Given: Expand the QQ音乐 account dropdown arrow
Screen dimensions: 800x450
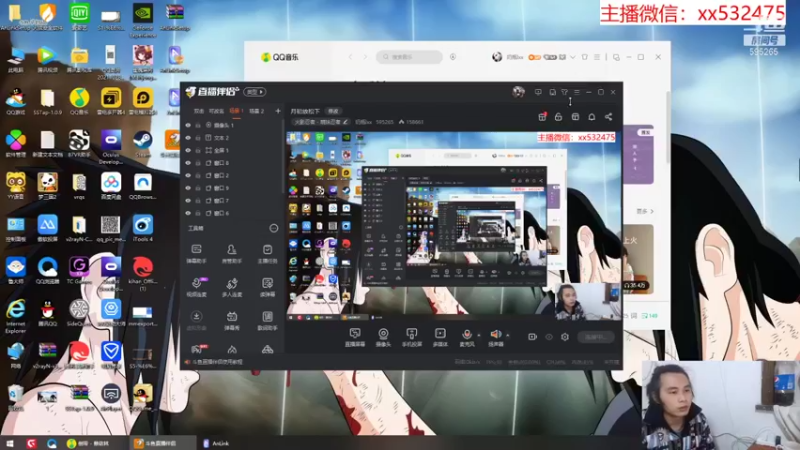Looking at the screenshot, I should 572,57.
